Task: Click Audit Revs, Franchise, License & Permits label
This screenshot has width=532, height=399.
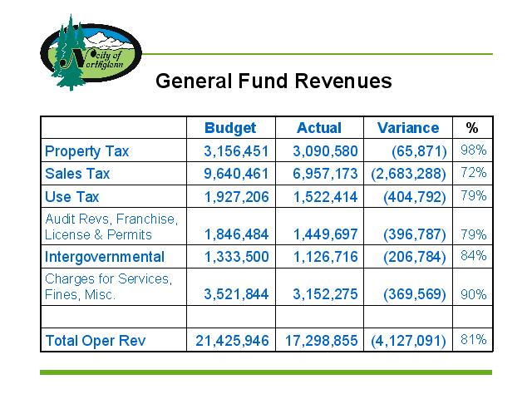Action: tap(111, 227)
